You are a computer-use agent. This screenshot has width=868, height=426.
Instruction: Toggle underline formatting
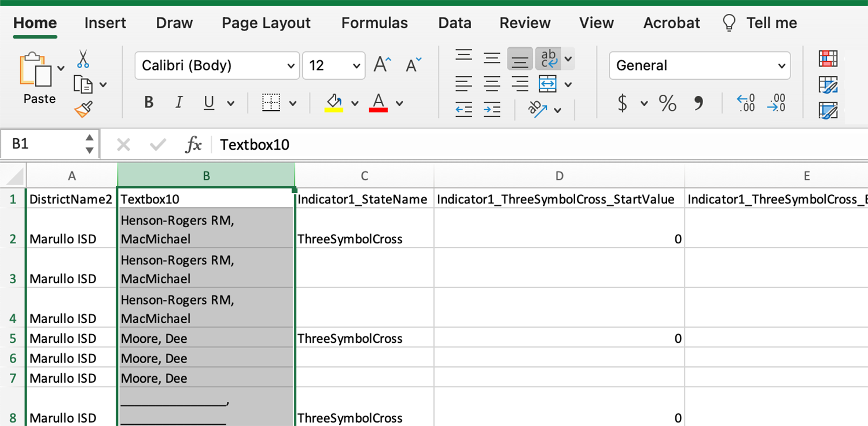(x=209, y=103)
